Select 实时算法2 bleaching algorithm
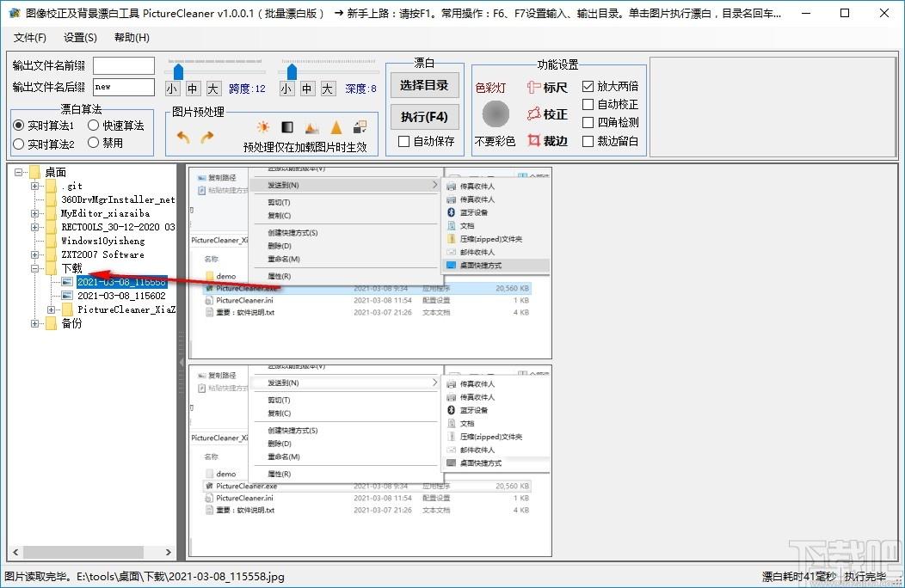This screenshot has height=588, width=905. [44, 144]
